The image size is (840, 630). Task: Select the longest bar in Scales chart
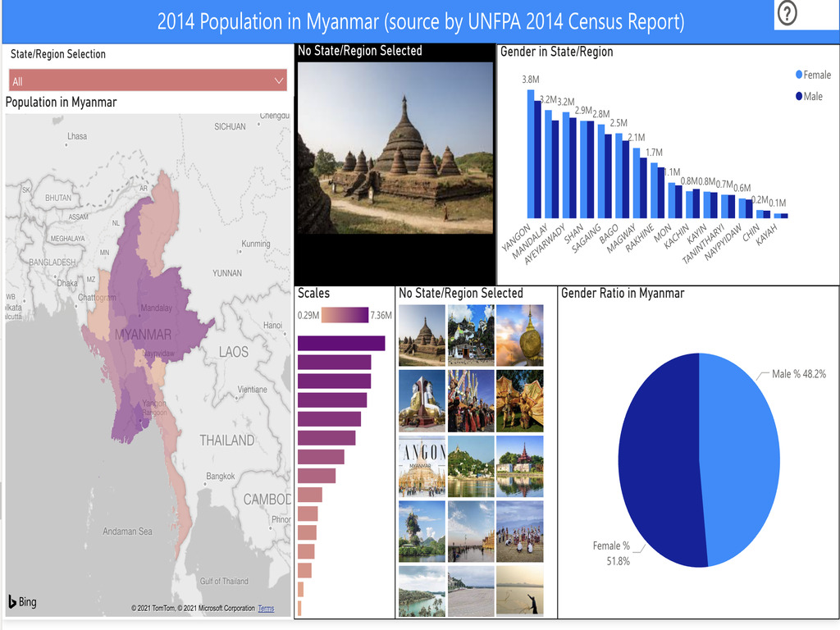(340, 343)
